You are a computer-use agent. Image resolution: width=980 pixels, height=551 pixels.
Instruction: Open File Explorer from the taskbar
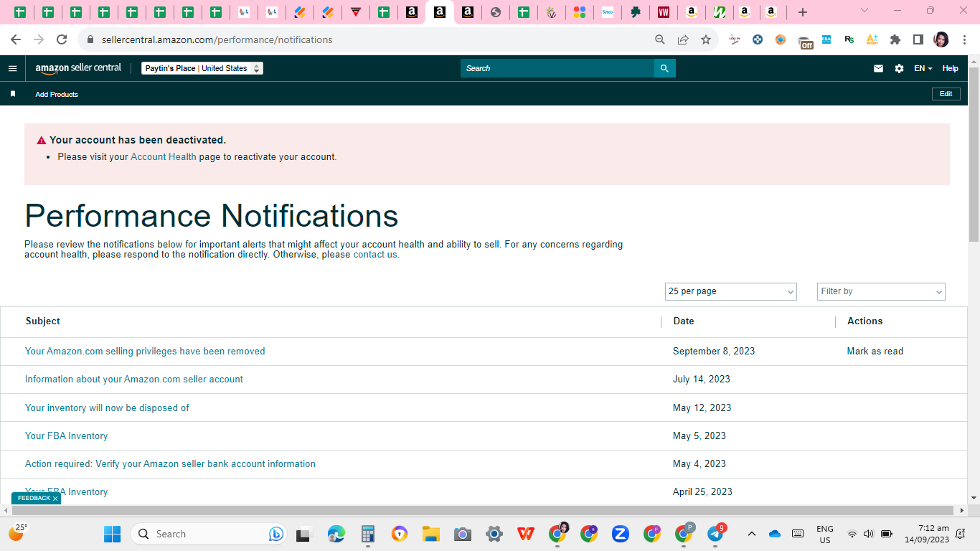pos(431,534)
